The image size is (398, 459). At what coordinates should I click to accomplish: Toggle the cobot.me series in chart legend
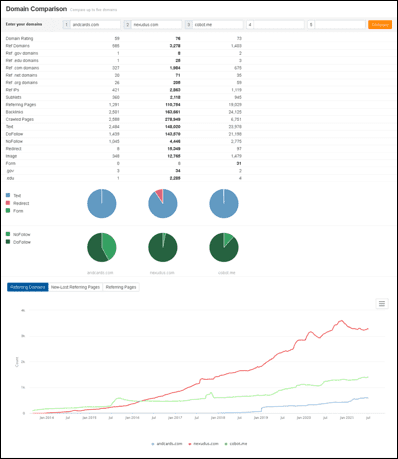coord(236,444)
